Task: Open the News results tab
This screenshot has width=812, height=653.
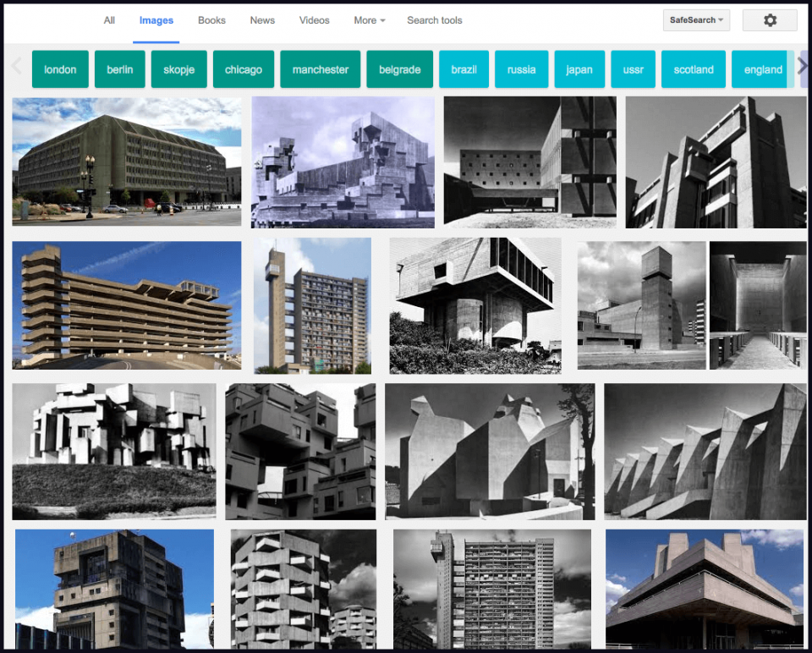Action: [x=262, y=19]
